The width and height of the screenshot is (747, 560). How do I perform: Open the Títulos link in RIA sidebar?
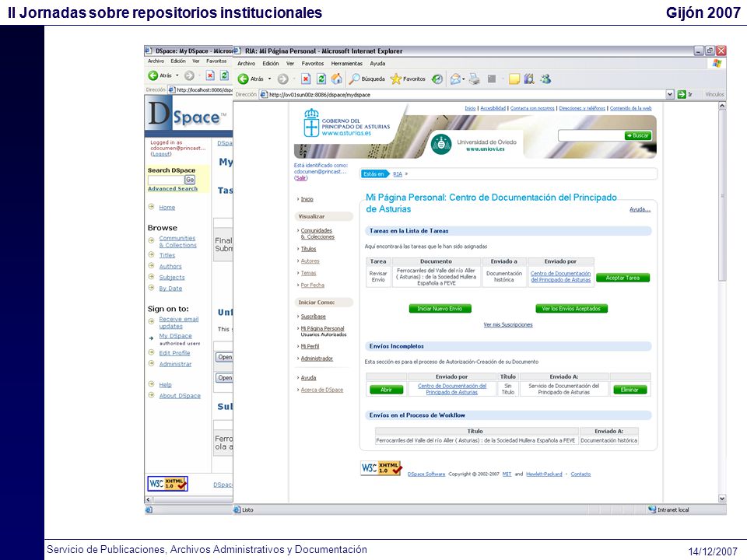308,249
